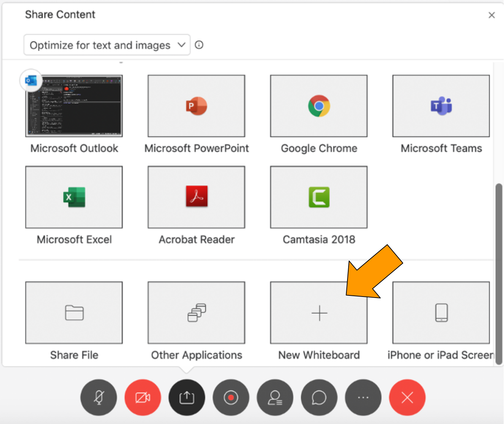The height and width of the screenshot is (424, 504).
Task: Click the share content button in toolbar
Action: [187, 398]
